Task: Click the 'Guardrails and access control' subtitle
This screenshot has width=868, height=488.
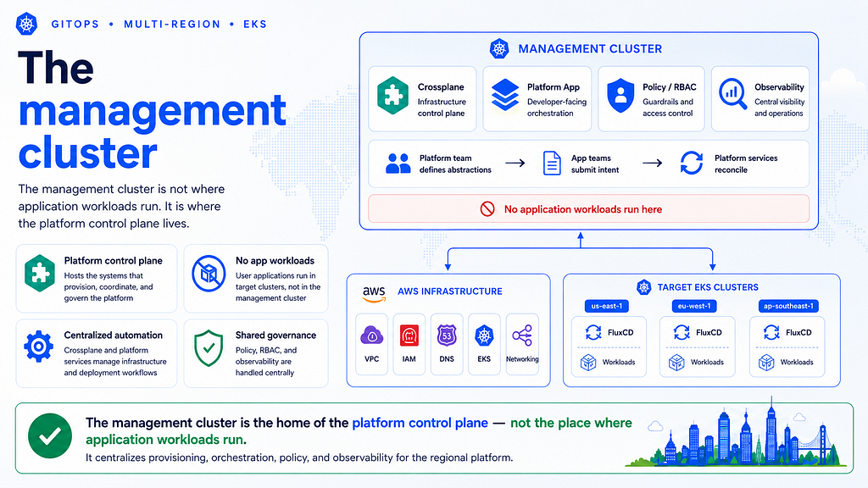Action: coord(668,108)
